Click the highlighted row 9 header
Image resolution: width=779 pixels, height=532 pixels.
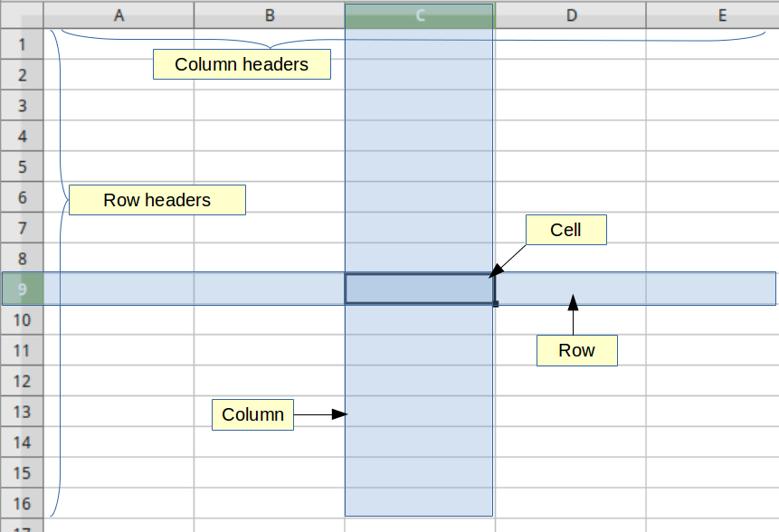coord(22,289)
